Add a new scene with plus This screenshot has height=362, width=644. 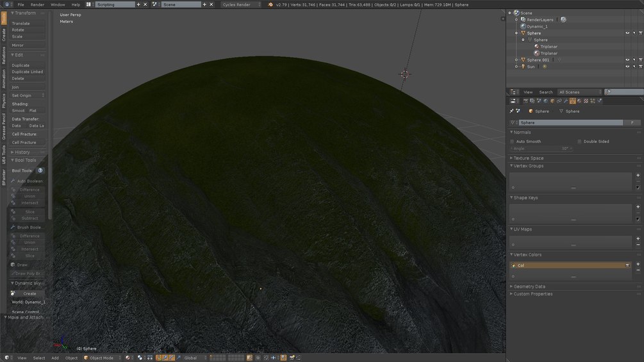click(x=204, y=4)
